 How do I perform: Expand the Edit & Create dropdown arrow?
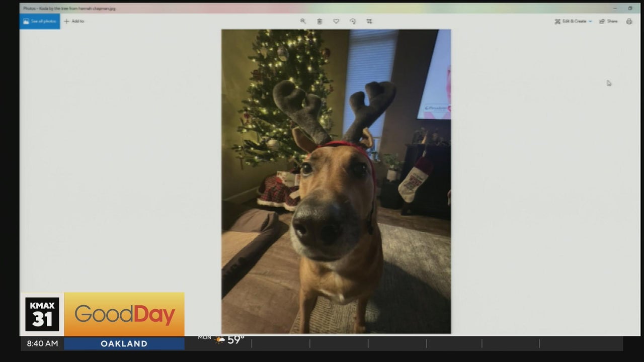point(590,21)
